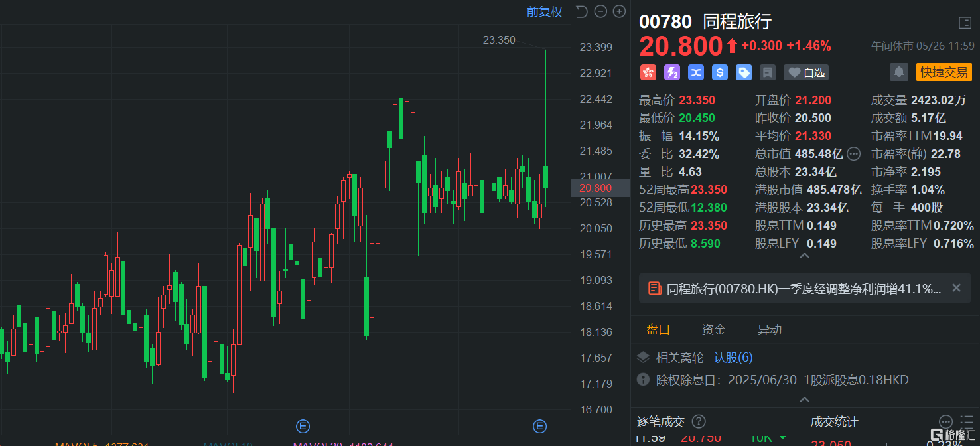Dismiss the news banner with X
This screenshot has width=980, height=446.
956,288
